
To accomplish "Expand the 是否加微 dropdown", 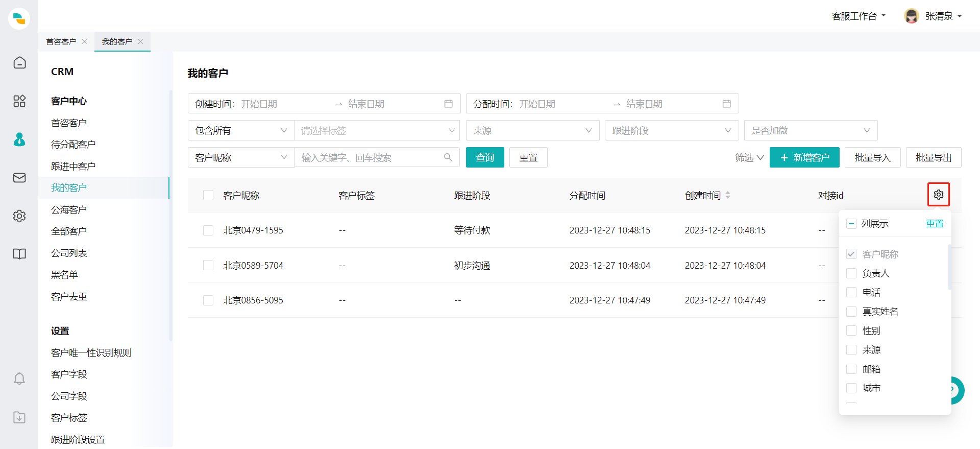I will tap(811, 131).
